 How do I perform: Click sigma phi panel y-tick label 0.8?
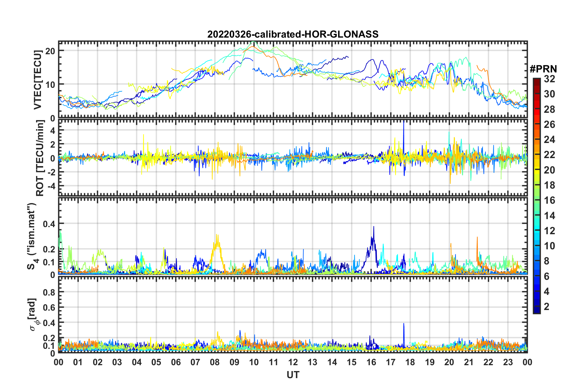(49, 292)
